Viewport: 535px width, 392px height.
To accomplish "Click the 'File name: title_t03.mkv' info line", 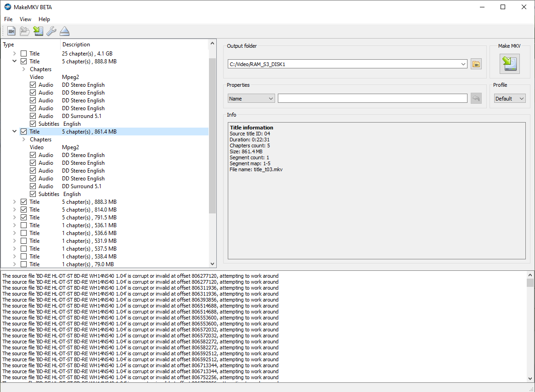I will tap(256, 169).
